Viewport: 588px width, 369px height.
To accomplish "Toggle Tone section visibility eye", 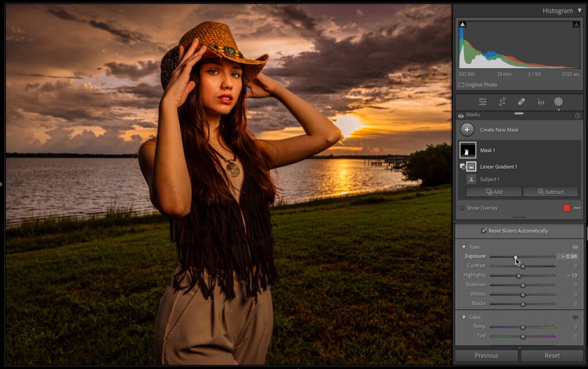I will (x=575, y=247).
